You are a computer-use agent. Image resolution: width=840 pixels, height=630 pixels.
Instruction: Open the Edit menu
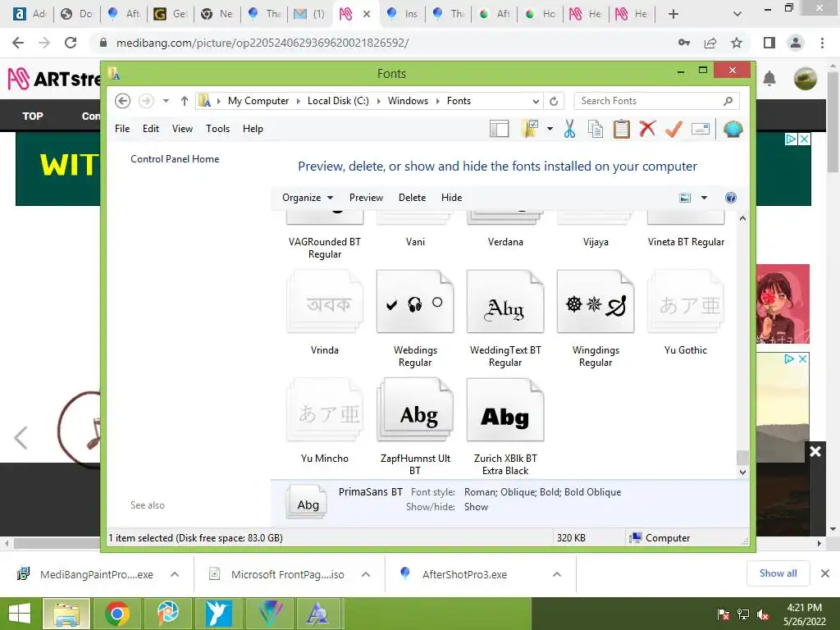151,129
